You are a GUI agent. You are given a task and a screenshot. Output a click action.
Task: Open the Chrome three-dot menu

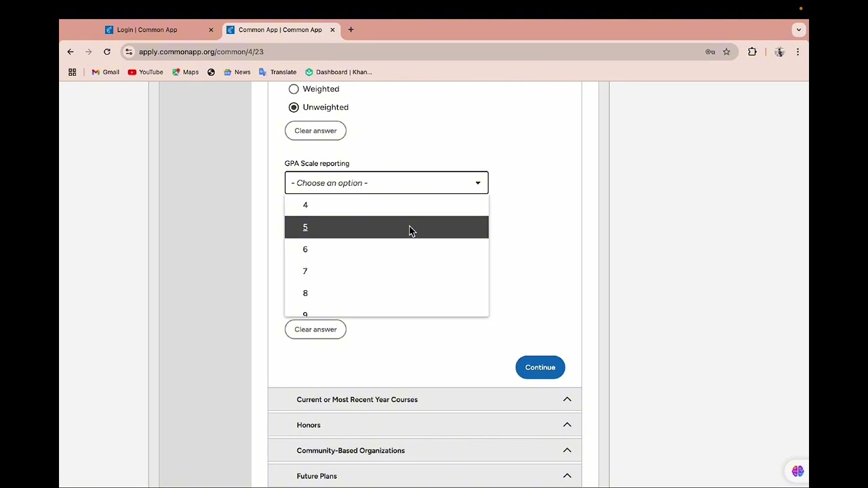point(797,52)
